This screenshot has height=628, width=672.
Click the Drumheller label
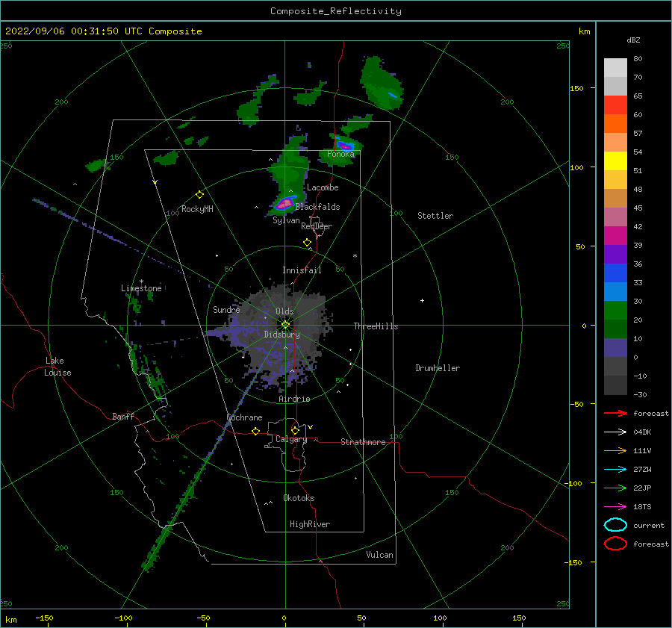click(438, 368)
